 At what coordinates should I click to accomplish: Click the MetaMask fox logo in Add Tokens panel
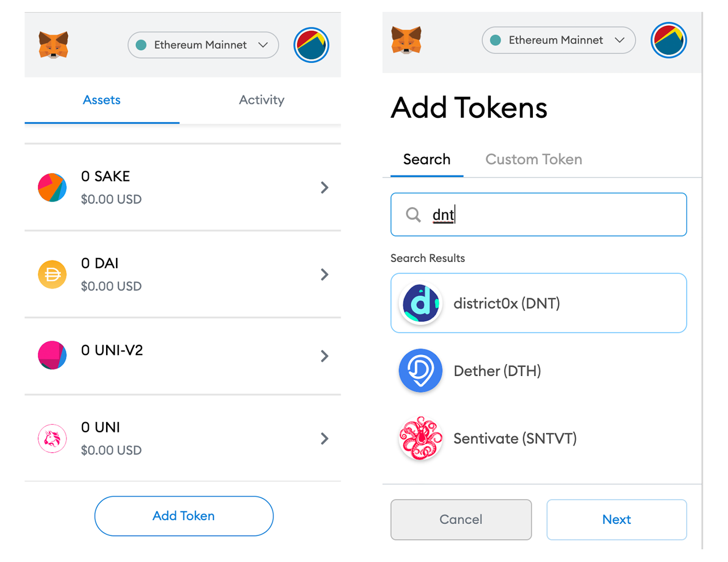[x=406, y=40]
